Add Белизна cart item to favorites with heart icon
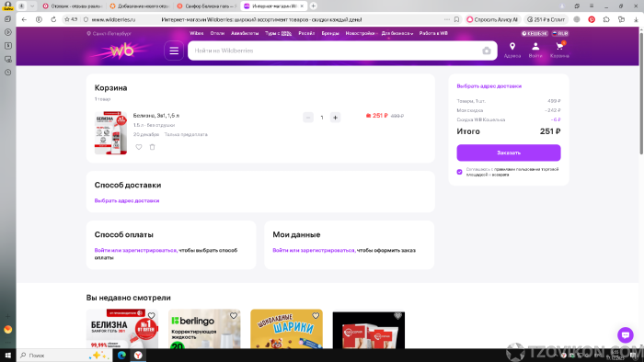 point(139,147)
